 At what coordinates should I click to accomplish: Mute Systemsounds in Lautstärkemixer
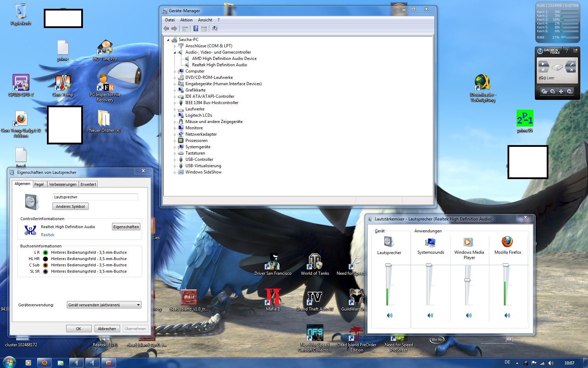(430, 315)
